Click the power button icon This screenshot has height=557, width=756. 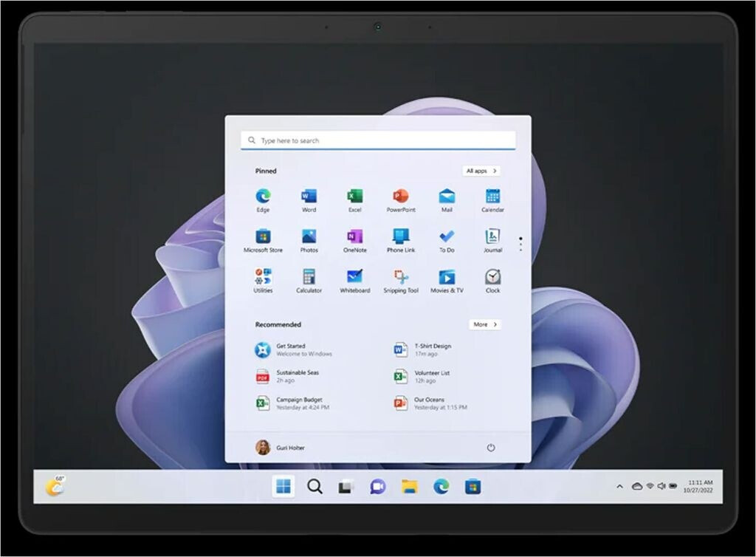pos(491,448)
